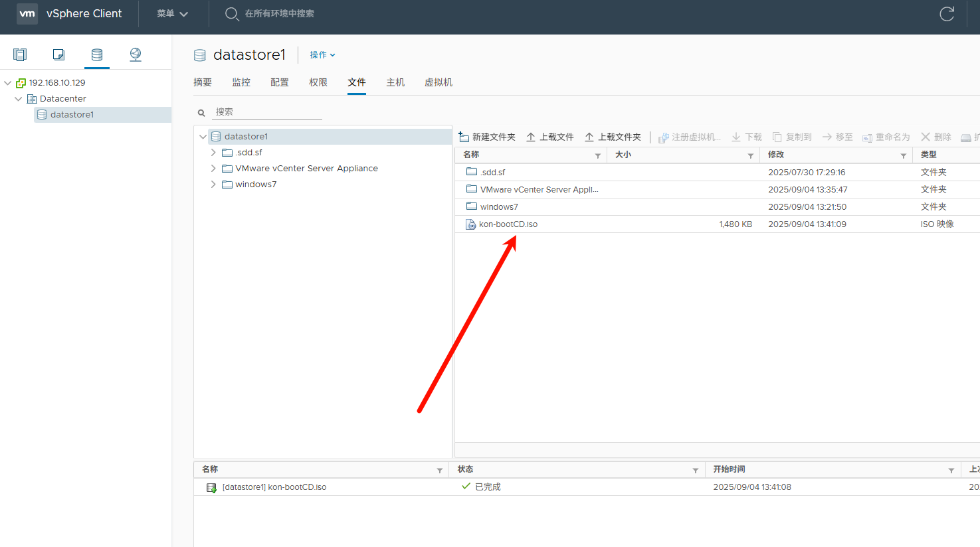The image size is (980, 547).
Task: Switch to the Summary (摘要) tab
Action: click(203, 82)
